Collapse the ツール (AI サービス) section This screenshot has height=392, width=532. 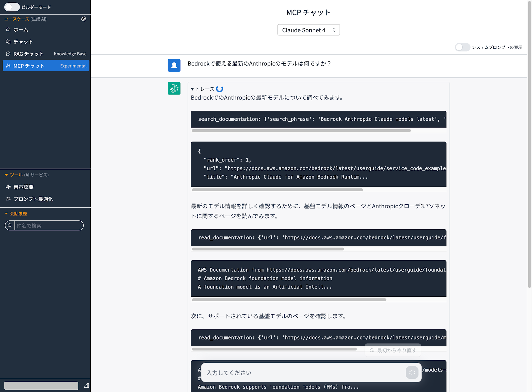click(6, 175)
